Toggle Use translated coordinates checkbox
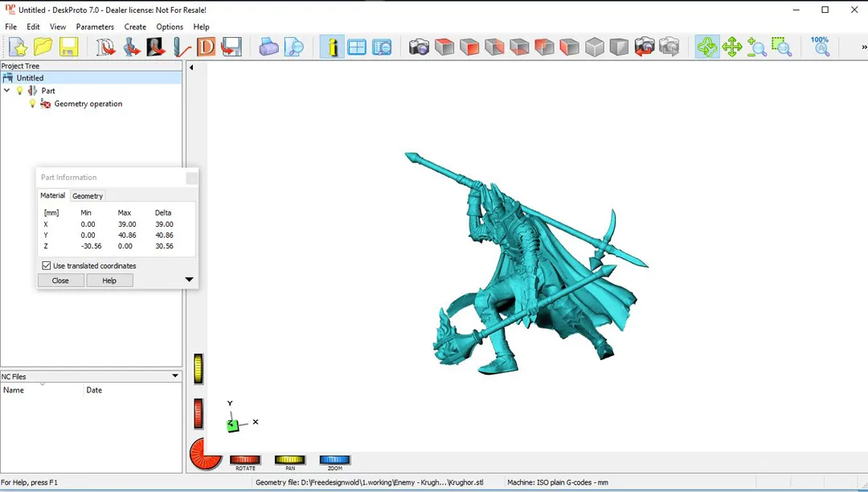Screen dimensions: 868x492 pos(47,265)
